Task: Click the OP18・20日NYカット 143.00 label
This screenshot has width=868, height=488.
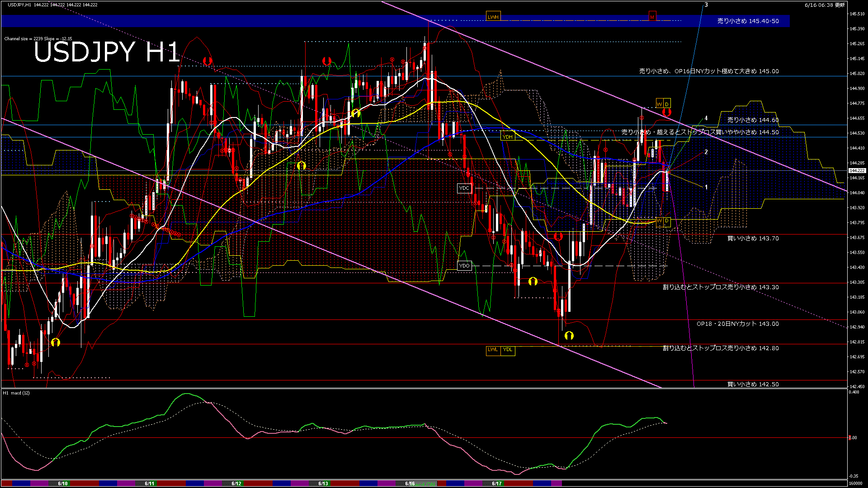Action: point(737,324)
